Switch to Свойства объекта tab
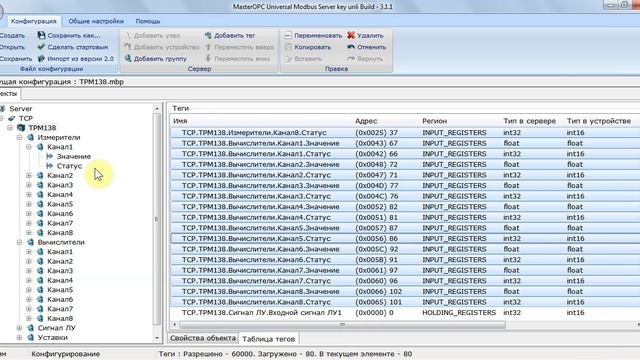This screenshot has height=360, width=640. (203, 338)
